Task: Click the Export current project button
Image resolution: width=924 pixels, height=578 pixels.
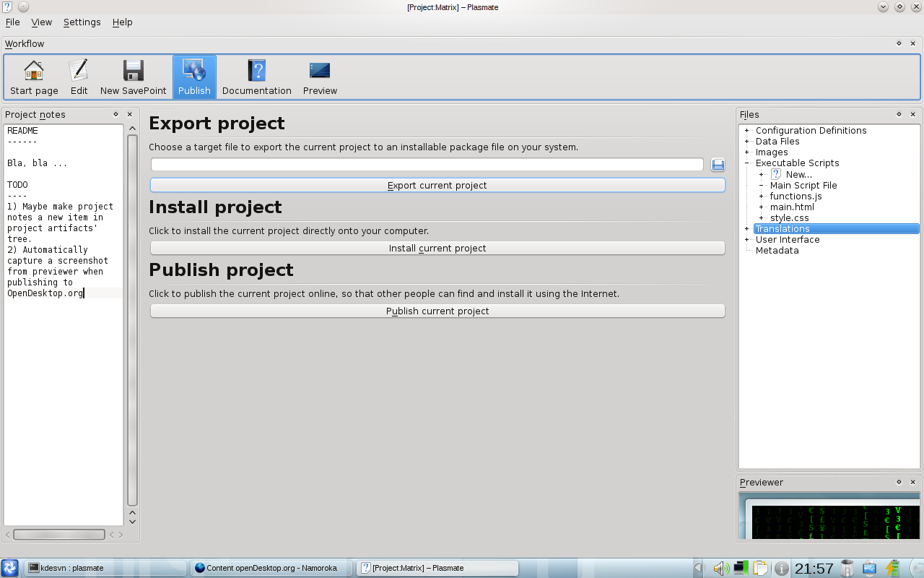Action: (x=437, y=186)
